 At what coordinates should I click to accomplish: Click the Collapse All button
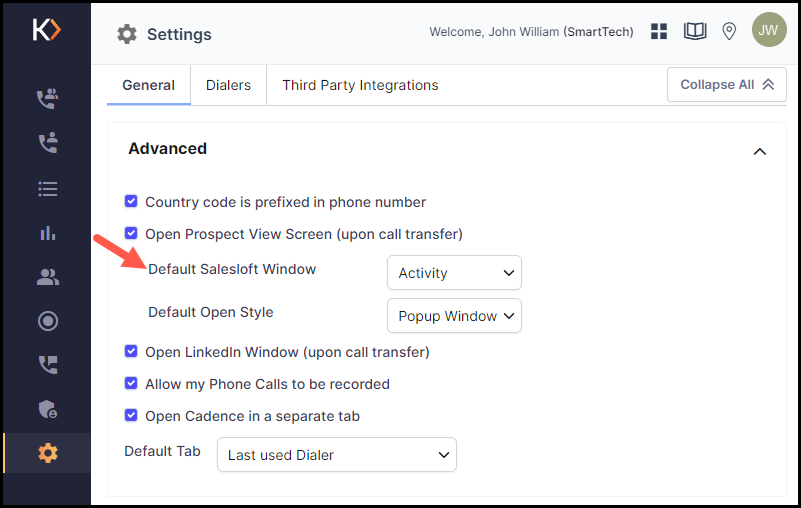(726, 85)
